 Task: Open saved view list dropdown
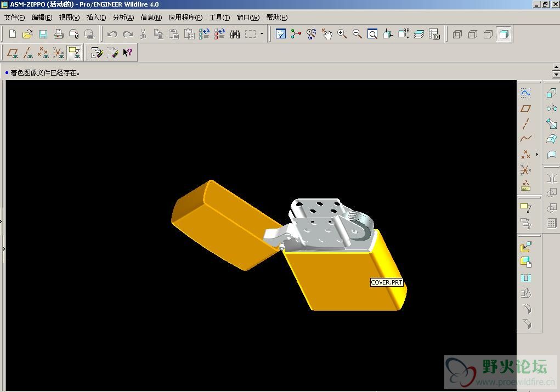(404, 34)
